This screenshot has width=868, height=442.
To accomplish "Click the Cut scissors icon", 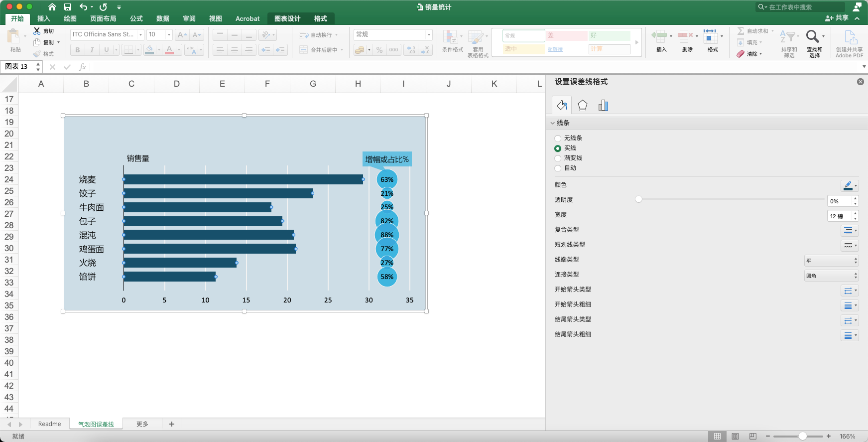I will tap(37, 31).
